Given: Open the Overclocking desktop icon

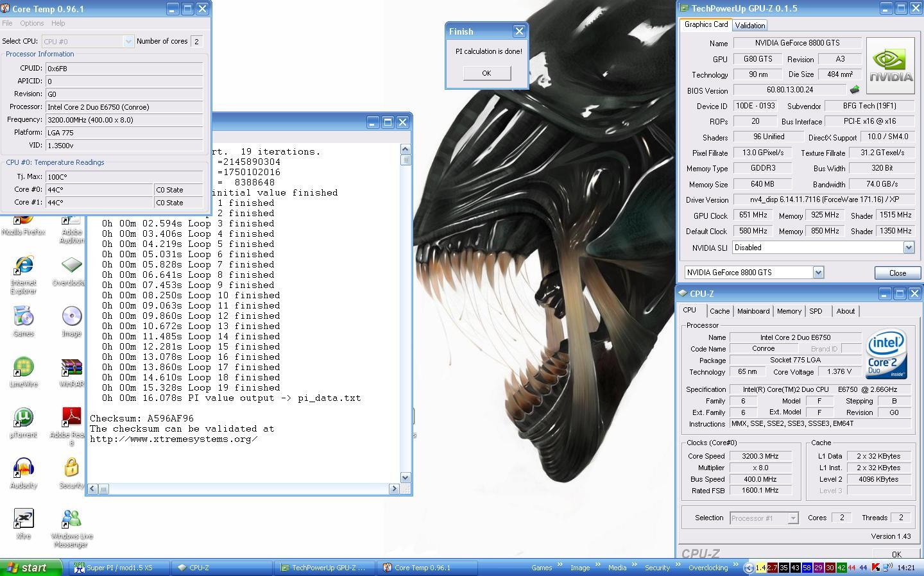Looking at the screenshot, I should coord(71,264).
